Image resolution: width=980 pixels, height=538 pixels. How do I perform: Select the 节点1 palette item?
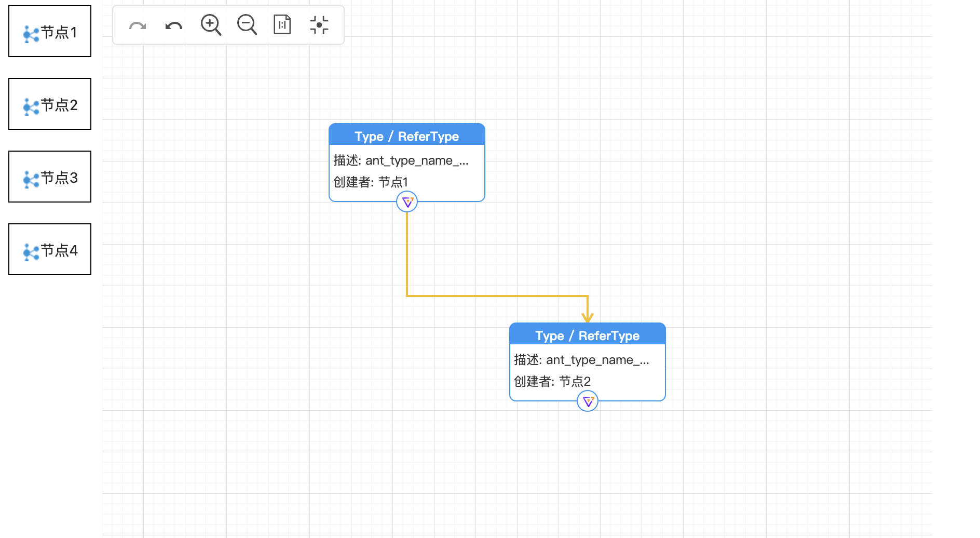pyautogui.click(x=50, y=31)
